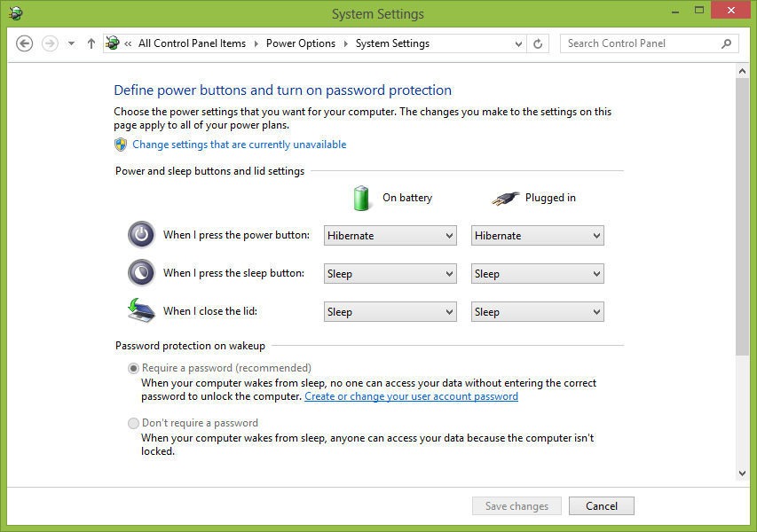Click the sleep button moon icon
Viewport: 757px width, 532px height.
tap(141, 273)
